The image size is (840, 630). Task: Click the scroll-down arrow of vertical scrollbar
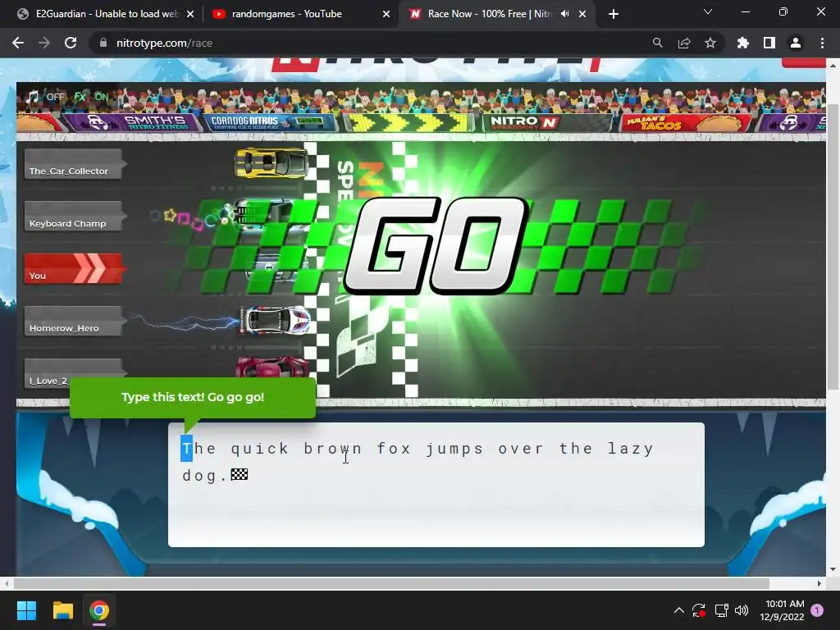[833, 569]
